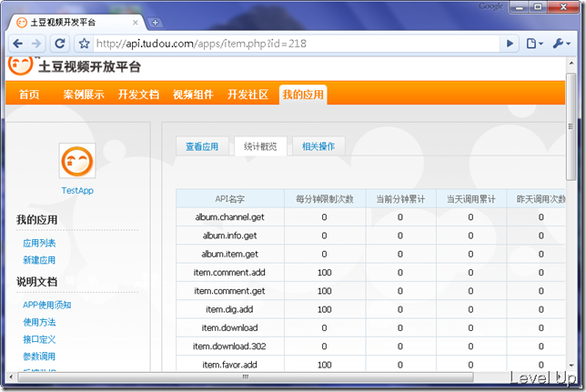Screen dimensions: 586x392
Task: Switch to the 查看应用 tab
Action: (202, 146)
